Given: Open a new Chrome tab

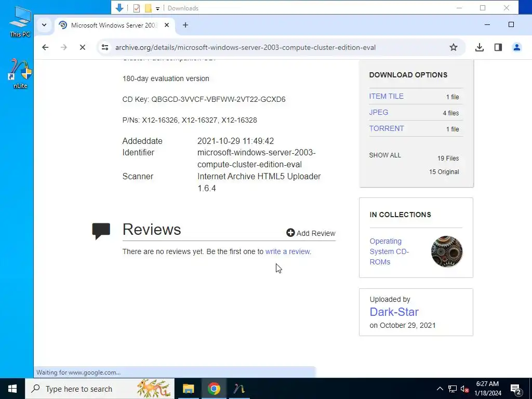Looking at the screenshot, I should 185,25.
